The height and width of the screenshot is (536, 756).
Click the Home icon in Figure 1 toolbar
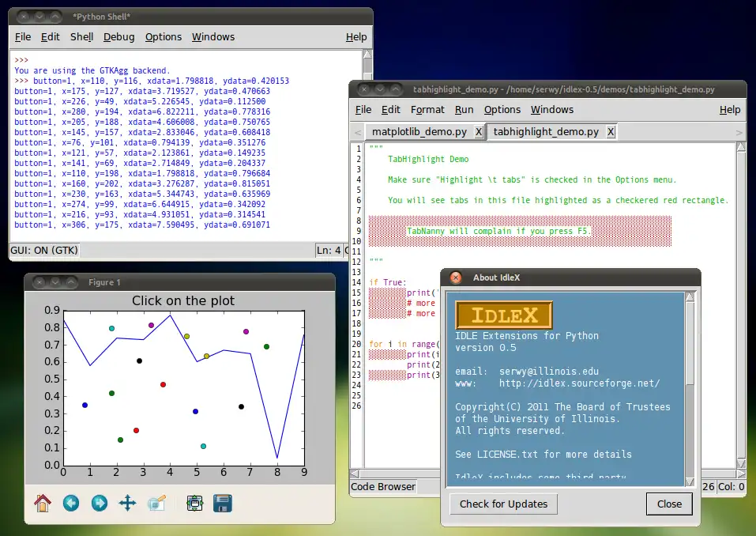(x=43, y=504)
